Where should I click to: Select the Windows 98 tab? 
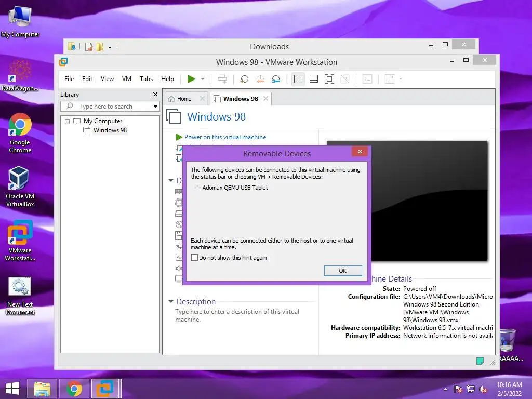click(241, 99)
